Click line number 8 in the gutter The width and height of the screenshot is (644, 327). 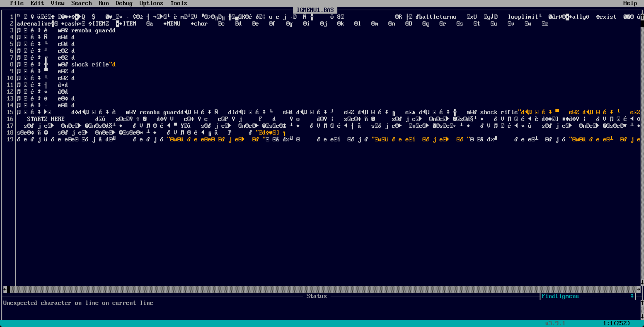coord(12,64)
